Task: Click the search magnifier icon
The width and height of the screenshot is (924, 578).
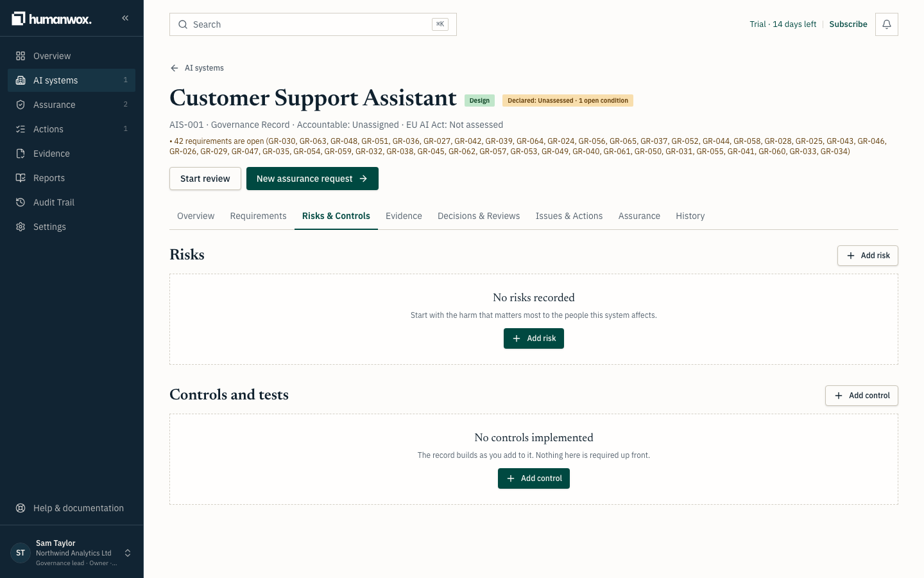Action: [183, 24]
